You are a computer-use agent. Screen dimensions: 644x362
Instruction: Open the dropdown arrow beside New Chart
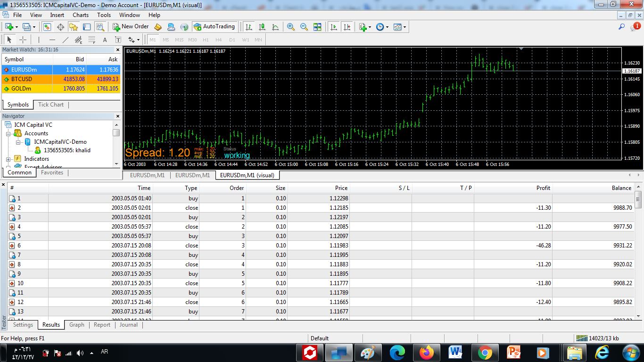(x=17, y=27)
